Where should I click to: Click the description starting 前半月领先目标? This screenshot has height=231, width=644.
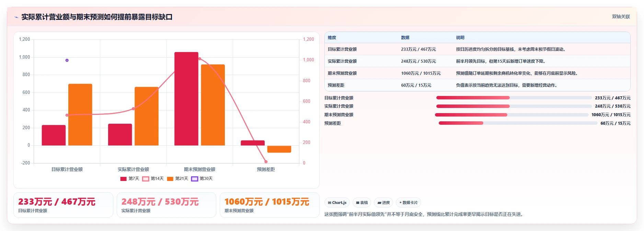click(x=501, y=61)
